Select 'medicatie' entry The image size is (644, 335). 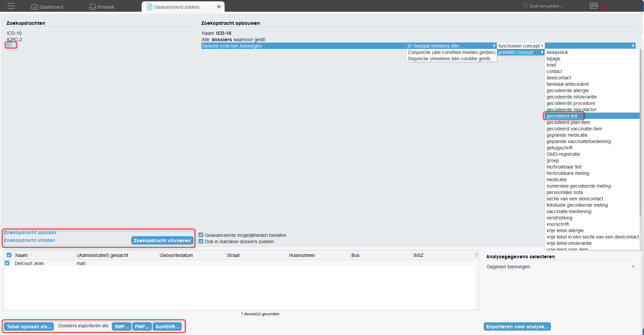tap(592, 180)
